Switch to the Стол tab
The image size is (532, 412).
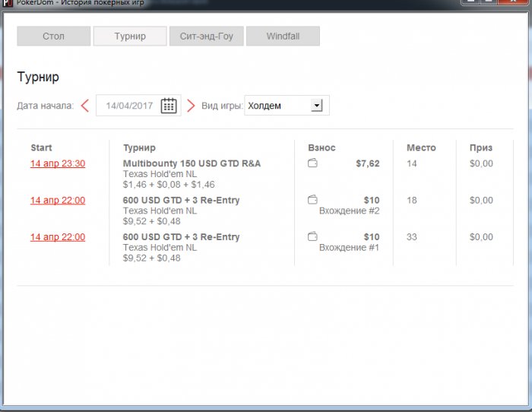pyautogui.click(x=54, y=36)
